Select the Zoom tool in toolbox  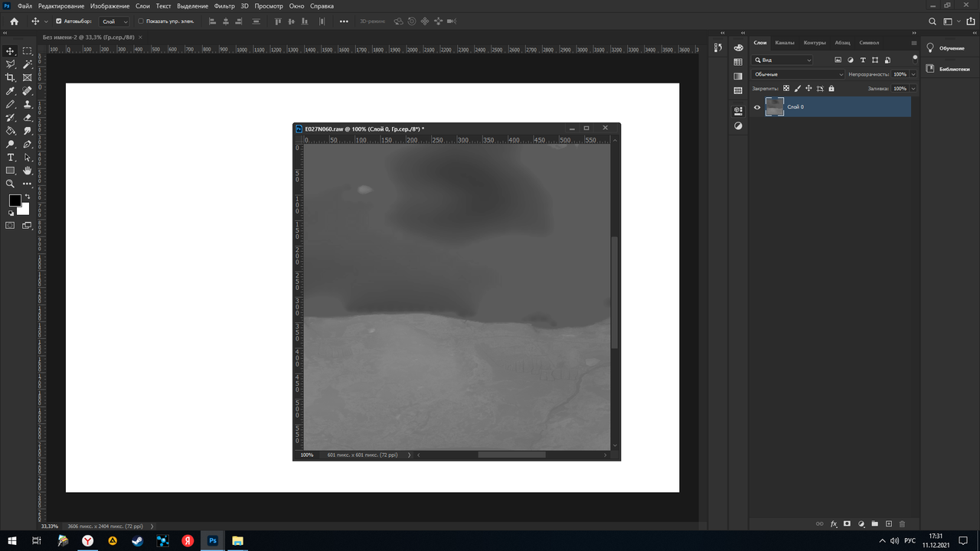[x=11, y=184]
